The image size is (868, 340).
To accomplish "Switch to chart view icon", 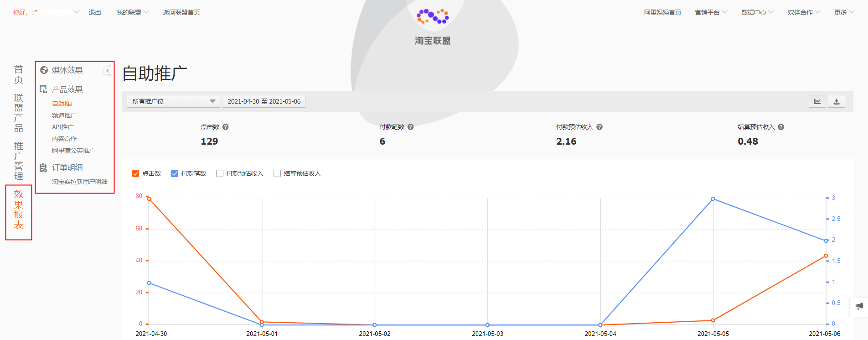I will [817, 101].
